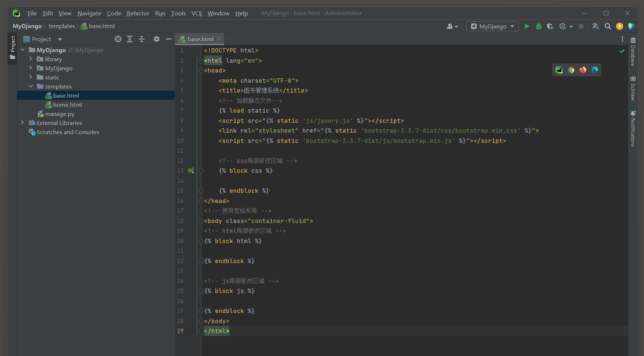Screen dimensions: 644x356
Task: Open preview in Firefox
Action: click(583, 70)
